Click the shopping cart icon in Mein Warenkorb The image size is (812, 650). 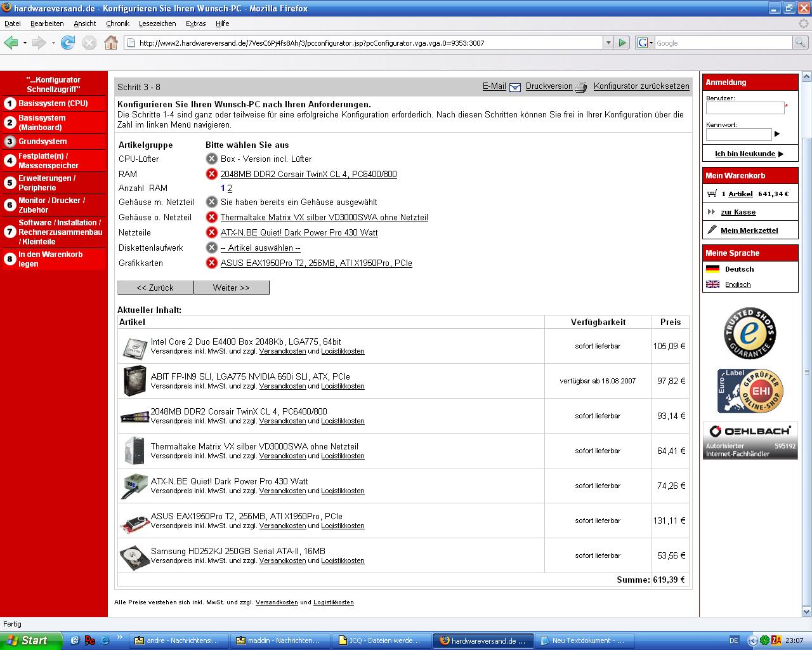click(712, 194)
